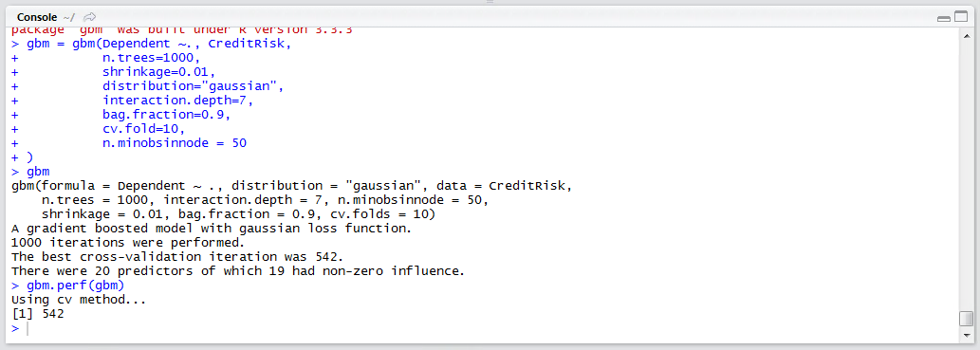Click the empty scrollbar track above thumb

pos(966,176)
